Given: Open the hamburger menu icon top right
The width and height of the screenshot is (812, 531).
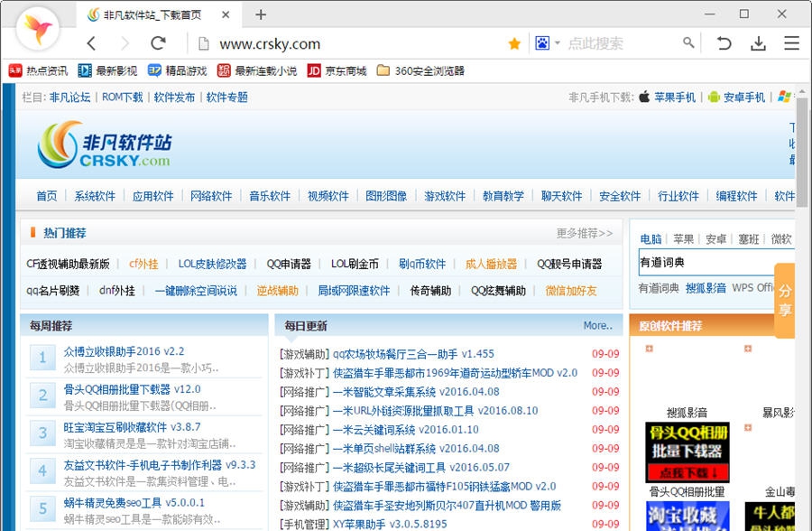Looking at the screenshot, I should tap(792, 42).
